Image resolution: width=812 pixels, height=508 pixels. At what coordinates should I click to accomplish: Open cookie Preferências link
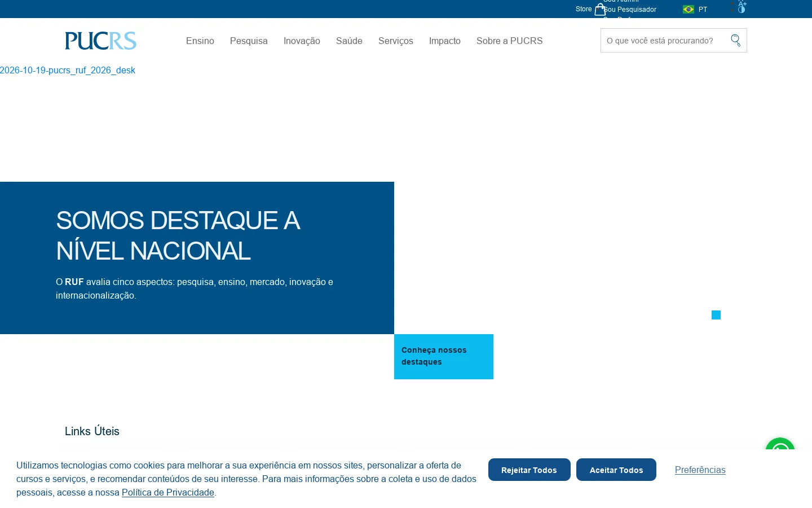click(x=700, y=470)
